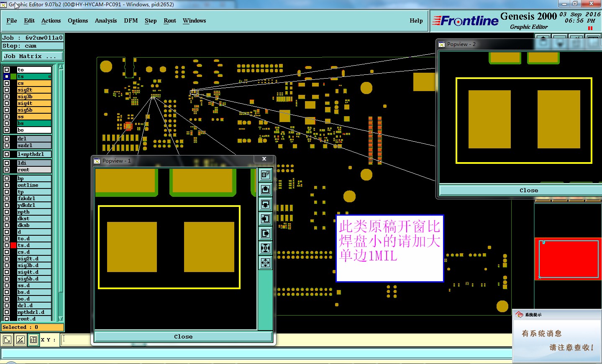Zoom out Popview 1 with diverging arrows icon
The image size is (602, 364).
coord(265,263)
